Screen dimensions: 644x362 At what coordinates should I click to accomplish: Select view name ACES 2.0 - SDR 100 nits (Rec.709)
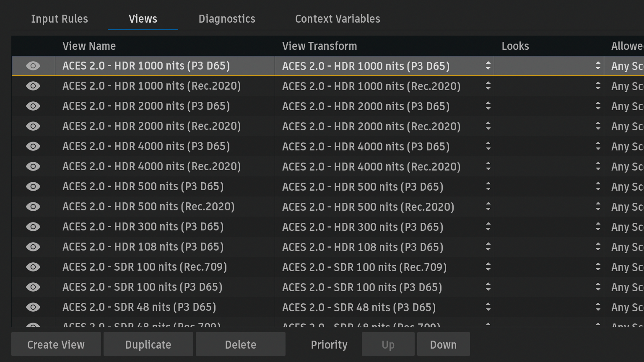pos(145,267)
